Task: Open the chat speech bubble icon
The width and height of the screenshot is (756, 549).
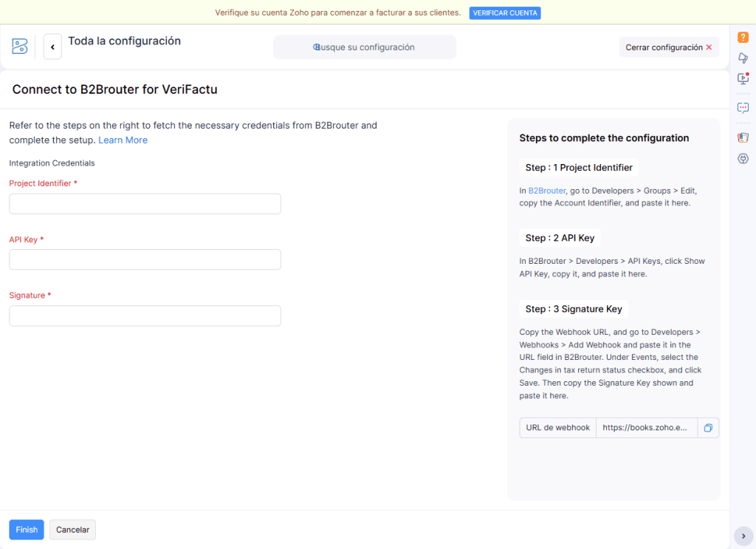Action: click(x=743, y=107)
